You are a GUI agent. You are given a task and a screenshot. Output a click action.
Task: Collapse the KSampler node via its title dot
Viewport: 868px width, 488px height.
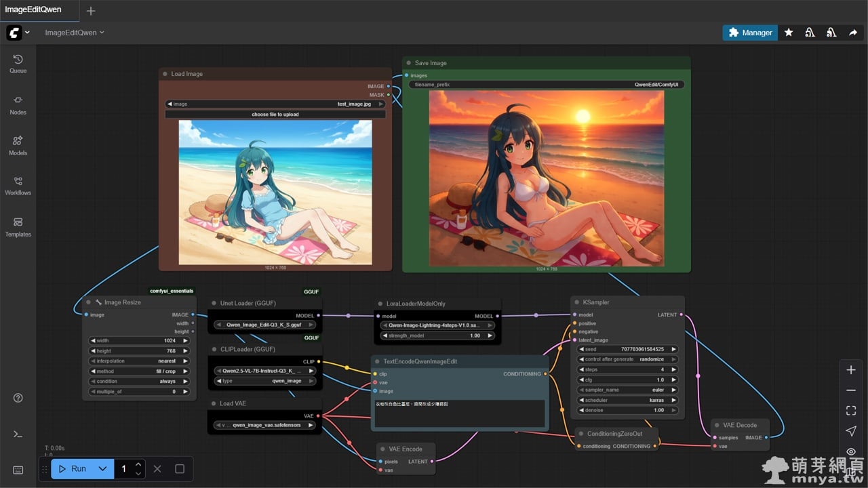[576, 302]
